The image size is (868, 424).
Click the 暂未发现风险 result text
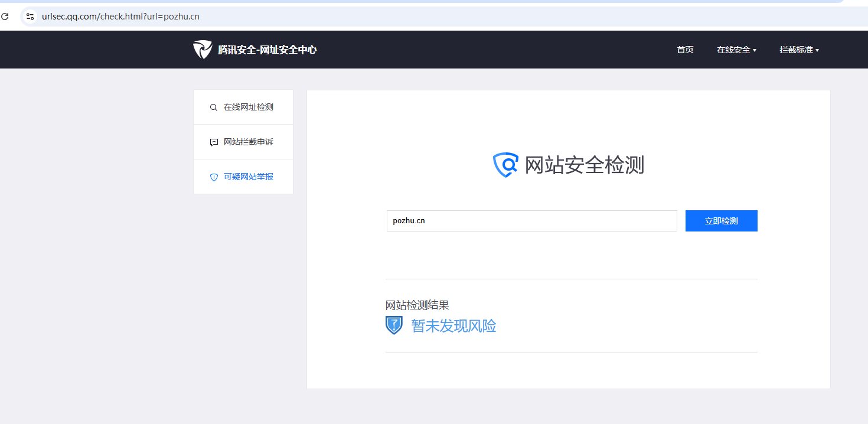tap(453, 326)
